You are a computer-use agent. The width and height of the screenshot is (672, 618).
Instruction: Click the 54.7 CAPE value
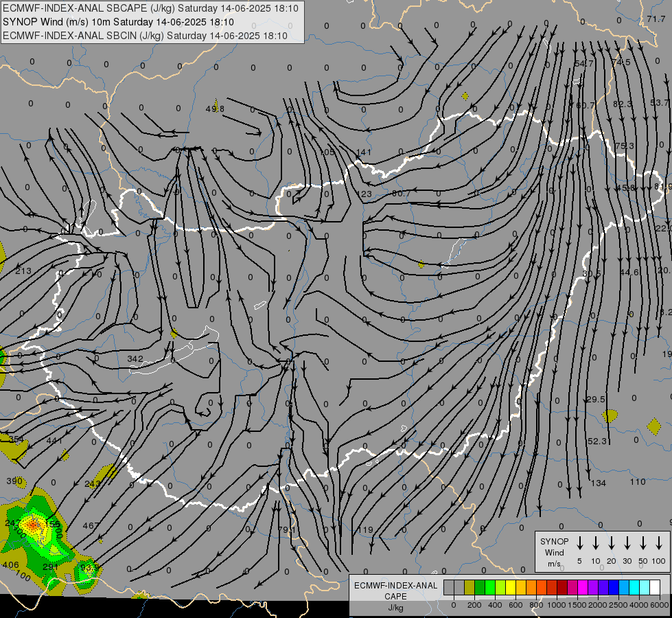tap(583, 63)
